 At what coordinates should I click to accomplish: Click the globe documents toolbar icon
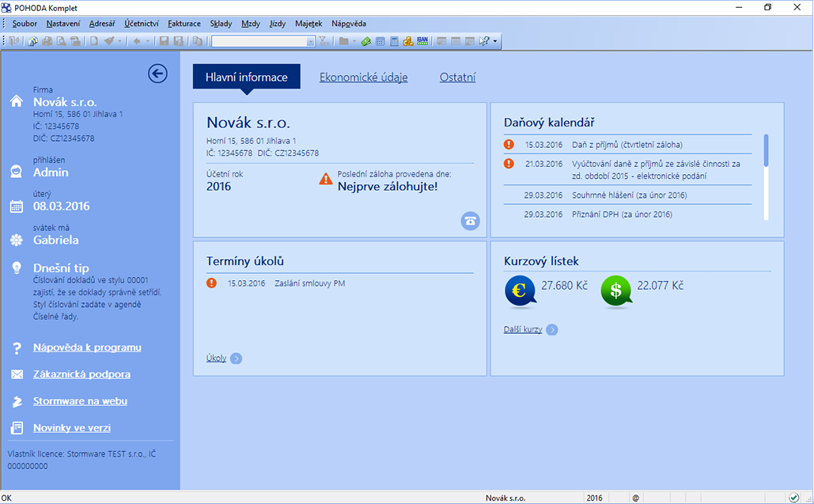[x=32, y=41]
